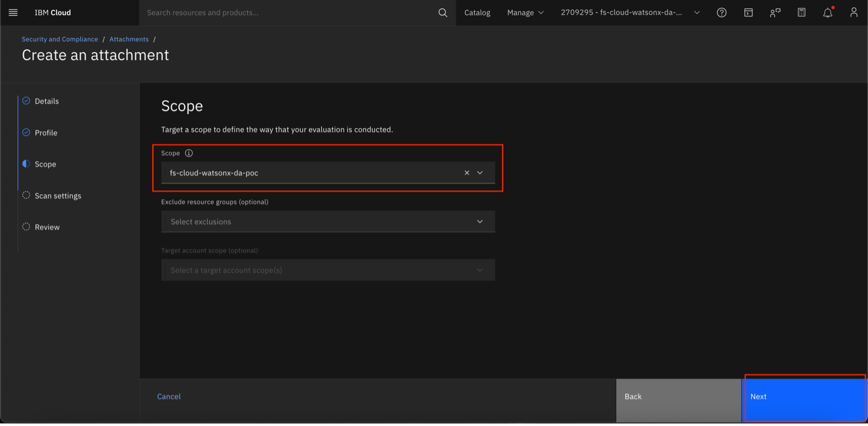
Task: Click the Next button
Action: click(804, 397)
